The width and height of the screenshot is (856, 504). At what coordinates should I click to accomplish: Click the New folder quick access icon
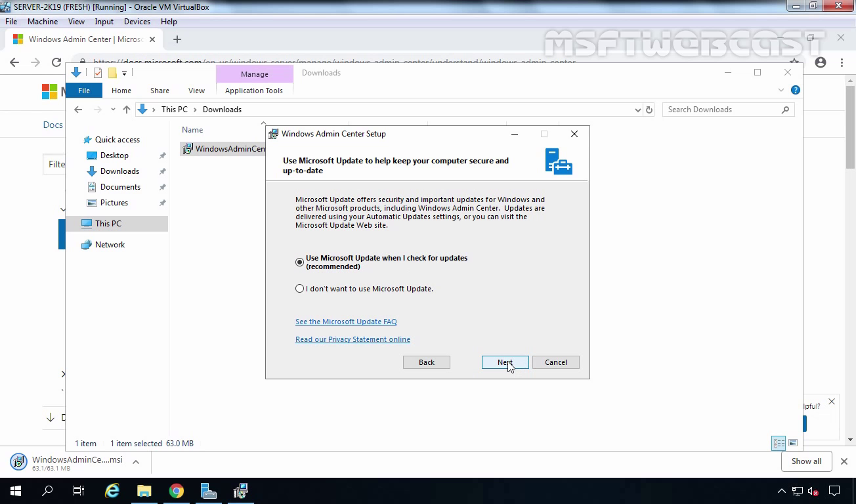click(x=112, y=73)
